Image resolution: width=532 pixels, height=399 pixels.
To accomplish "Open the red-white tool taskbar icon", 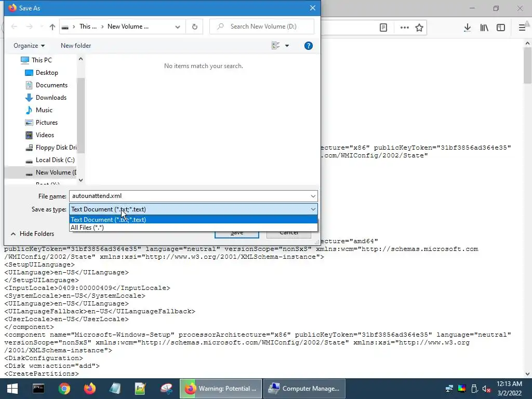I will 166,389.
